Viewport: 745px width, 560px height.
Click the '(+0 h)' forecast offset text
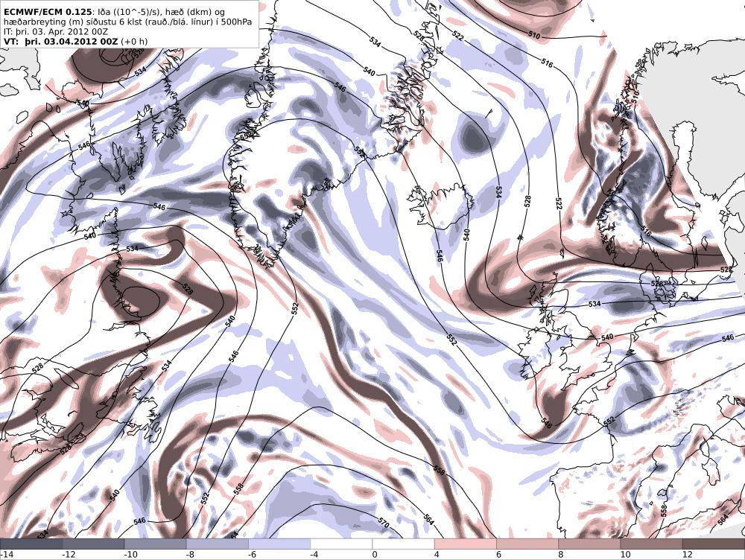point(134,42)
